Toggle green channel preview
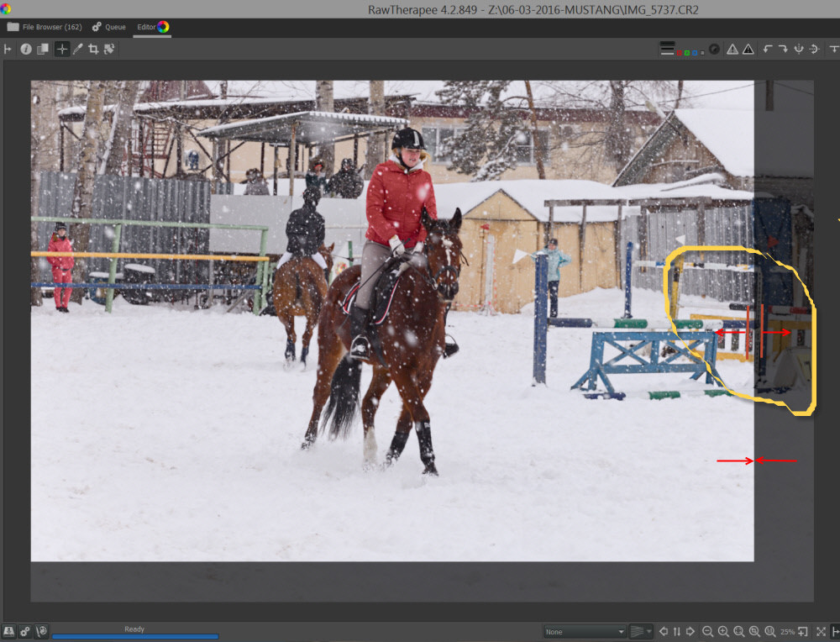The image size is (840, 642). (x=687, y=52)
